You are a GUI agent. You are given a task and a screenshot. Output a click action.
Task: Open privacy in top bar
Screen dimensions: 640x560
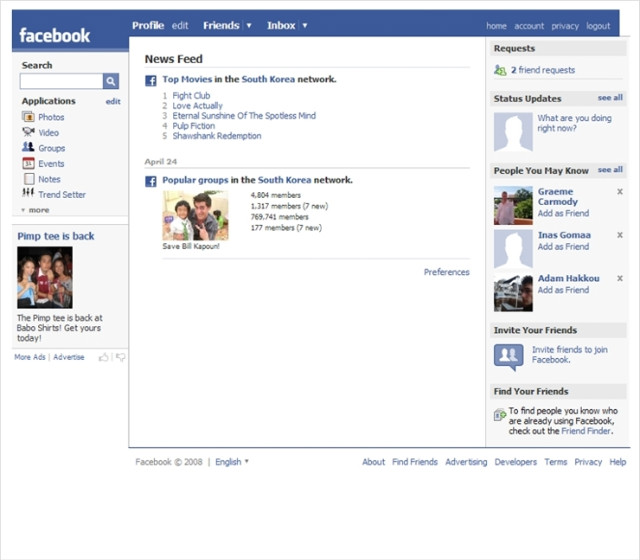pyautogui.click(x=565, y=26)
